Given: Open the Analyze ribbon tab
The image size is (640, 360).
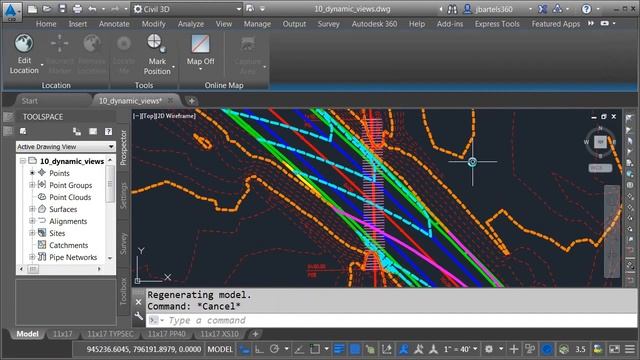Looking at the screenshot, I should tap(191, 24).
